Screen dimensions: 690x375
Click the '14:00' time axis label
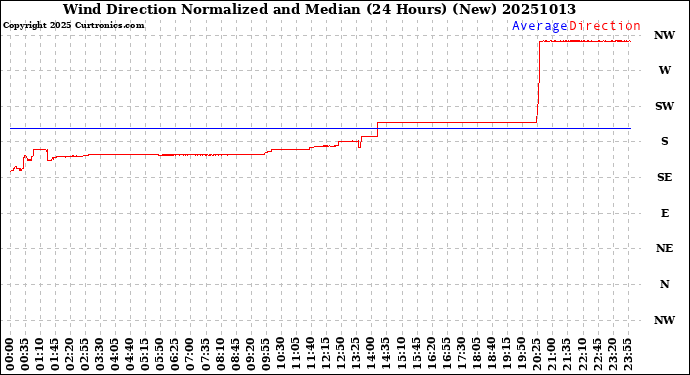click(x=371, y=354)
